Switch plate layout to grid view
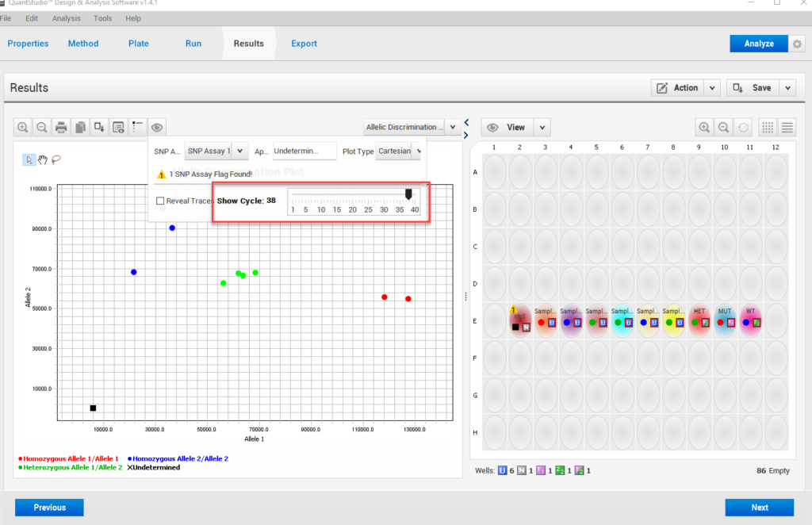The image size is (812, 525). point(768,127)
